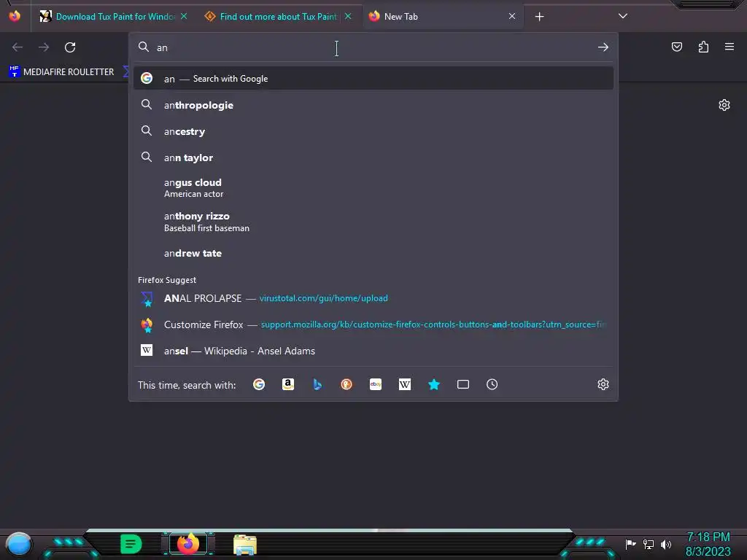The width and height of the screenshot is (747, 560).
Task: Go forward one page
Action: (x=44, y=47)
